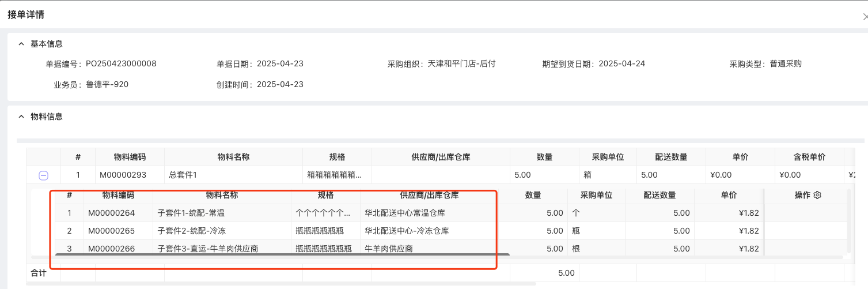The width and height of the screenshot is (868, 289).
Task: Collapse the 基本信息 section chevron
Action: pos(21,44)
